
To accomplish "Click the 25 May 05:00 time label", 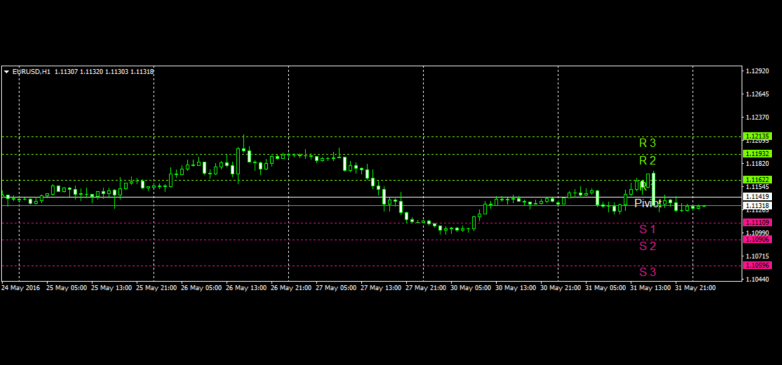I will [x=66, y=288].
